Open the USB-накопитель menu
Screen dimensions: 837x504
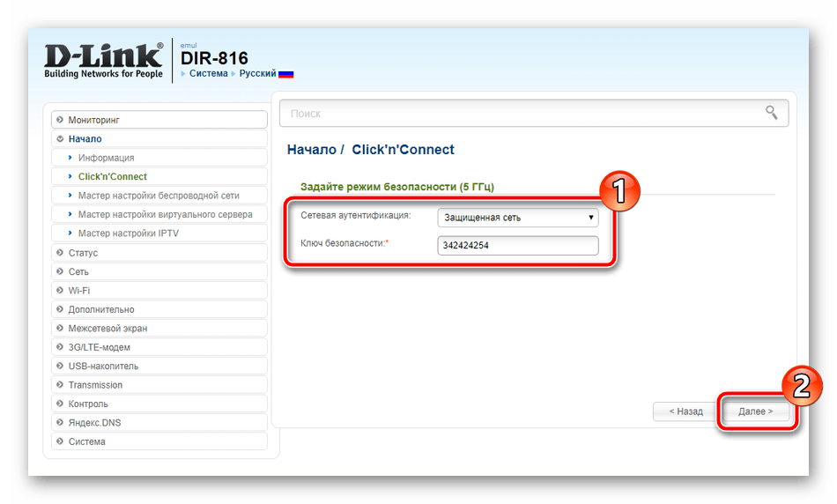pos(159,366)
